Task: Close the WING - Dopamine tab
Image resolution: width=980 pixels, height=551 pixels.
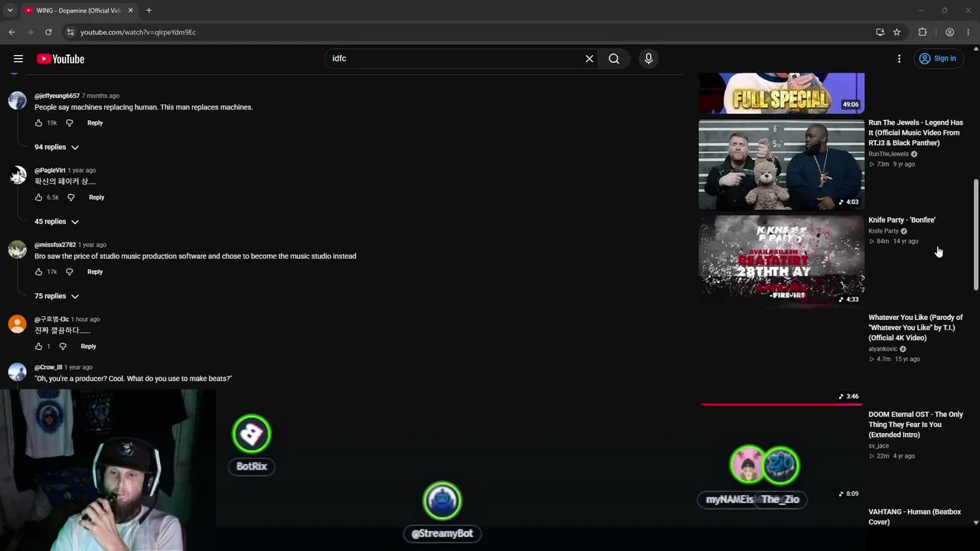Action: point(130,11)
